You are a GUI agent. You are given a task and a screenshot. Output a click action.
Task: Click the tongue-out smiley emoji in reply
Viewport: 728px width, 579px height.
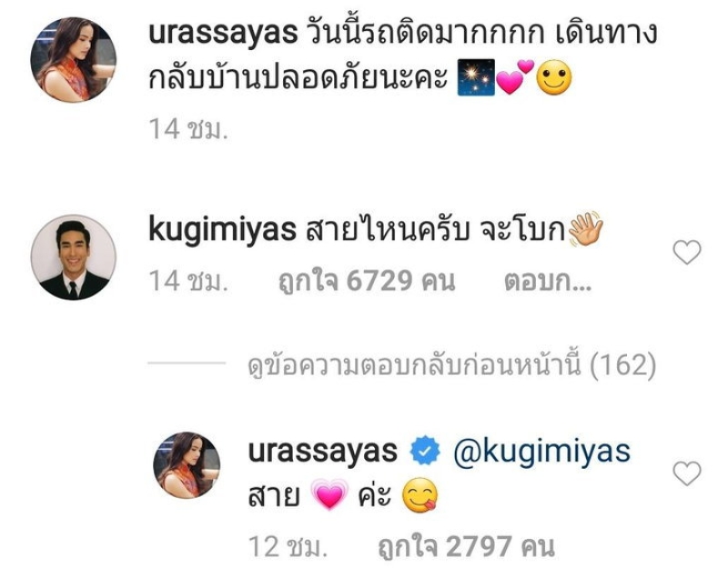click(x=420, y=495)
